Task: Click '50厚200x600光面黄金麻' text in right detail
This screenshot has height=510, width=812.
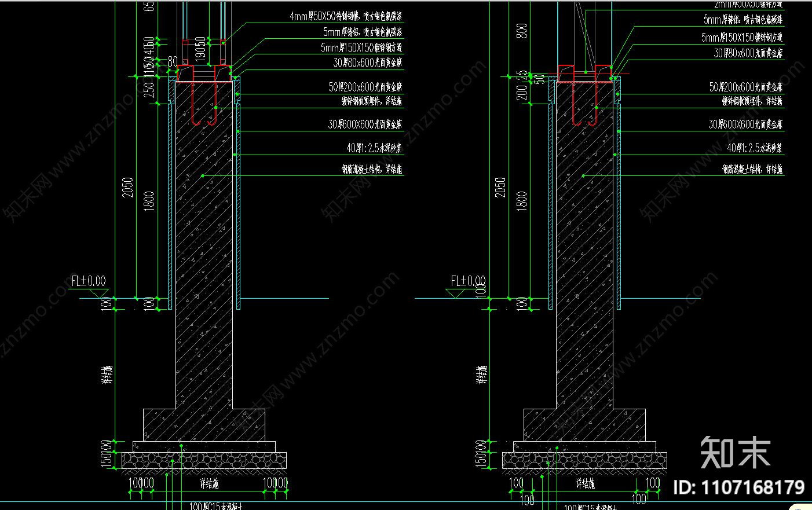Action: coord(746,87)
